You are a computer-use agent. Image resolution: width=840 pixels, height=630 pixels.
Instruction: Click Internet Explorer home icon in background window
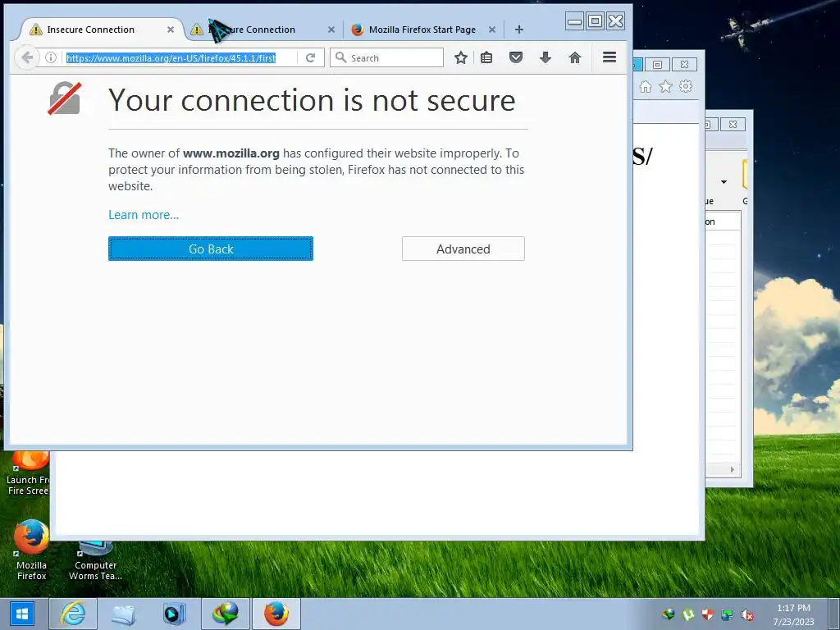point(646,87)
